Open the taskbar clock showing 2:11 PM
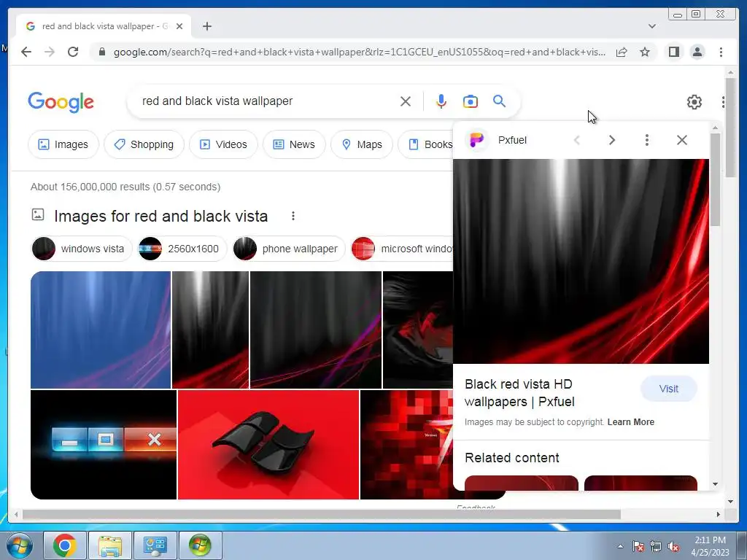 pyautogui.click(x=710, y=546)
